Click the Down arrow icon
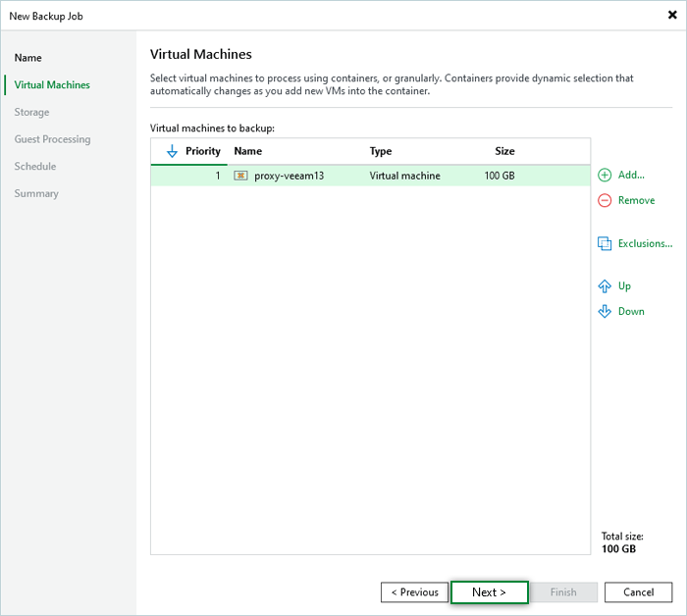Screen dimensions: 687x616 pos(605,312)
